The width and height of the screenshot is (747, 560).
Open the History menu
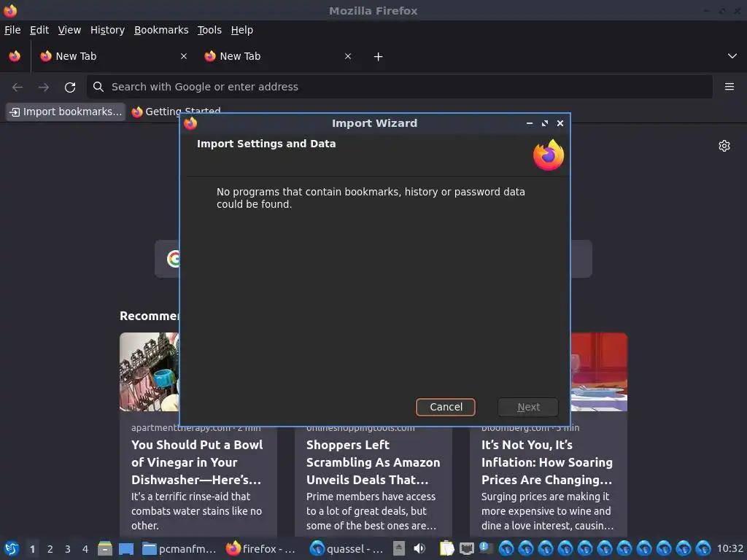107,30
